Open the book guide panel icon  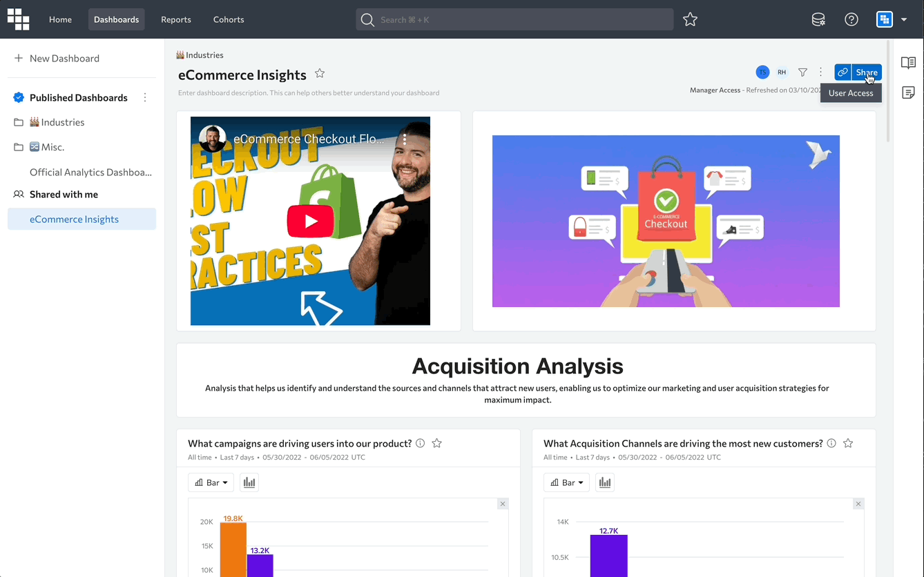pos(908,63)
